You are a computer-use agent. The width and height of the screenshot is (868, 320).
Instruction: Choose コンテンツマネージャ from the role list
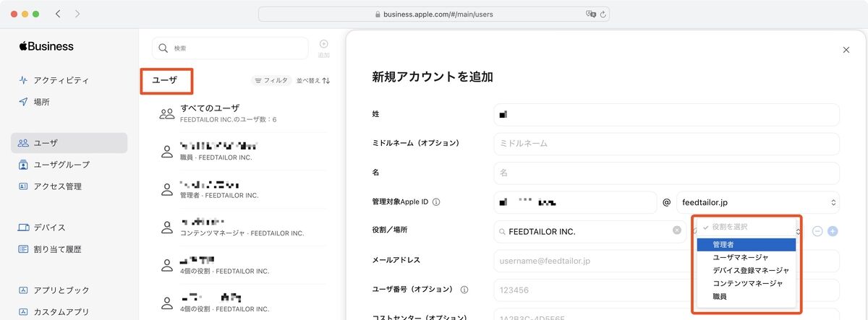coord(746,283)
